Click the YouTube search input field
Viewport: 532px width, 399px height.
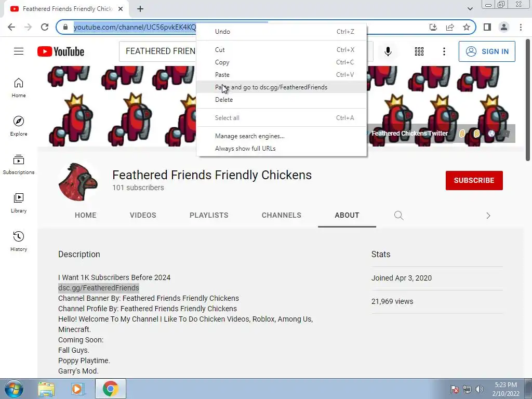tap(158, 51)
